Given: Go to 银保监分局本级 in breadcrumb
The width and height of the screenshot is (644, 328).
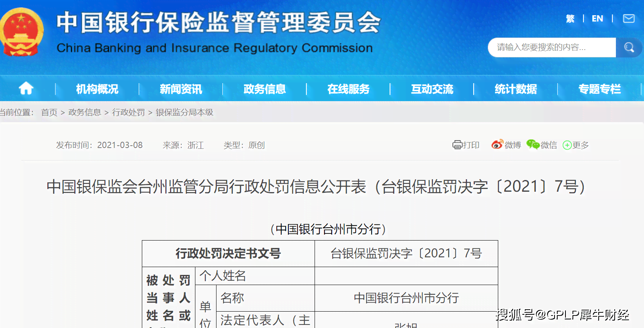Looking at the screenshot, I should [x=184, y=112].
